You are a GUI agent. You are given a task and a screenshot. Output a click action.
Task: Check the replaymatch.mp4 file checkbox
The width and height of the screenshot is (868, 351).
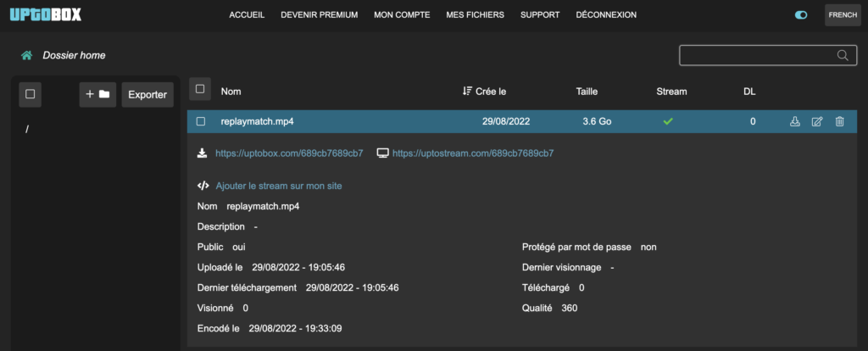(x=201, y=122)
